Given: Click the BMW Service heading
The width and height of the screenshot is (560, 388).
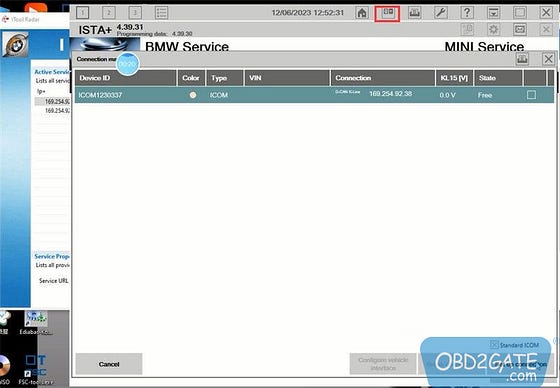Looking at the screenshot, I should point(187,47).
